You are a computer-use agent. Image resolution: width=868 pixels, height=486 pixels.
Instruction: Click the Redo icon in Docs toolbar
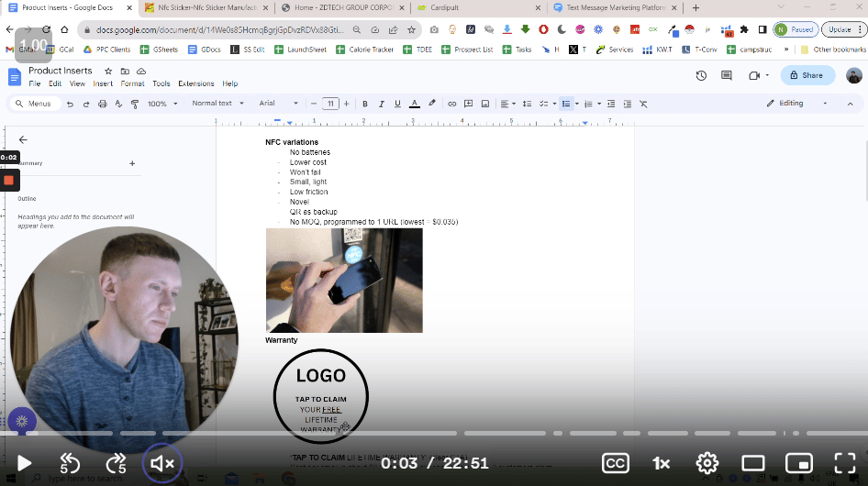pyautogui.click(x=86, y=104)
